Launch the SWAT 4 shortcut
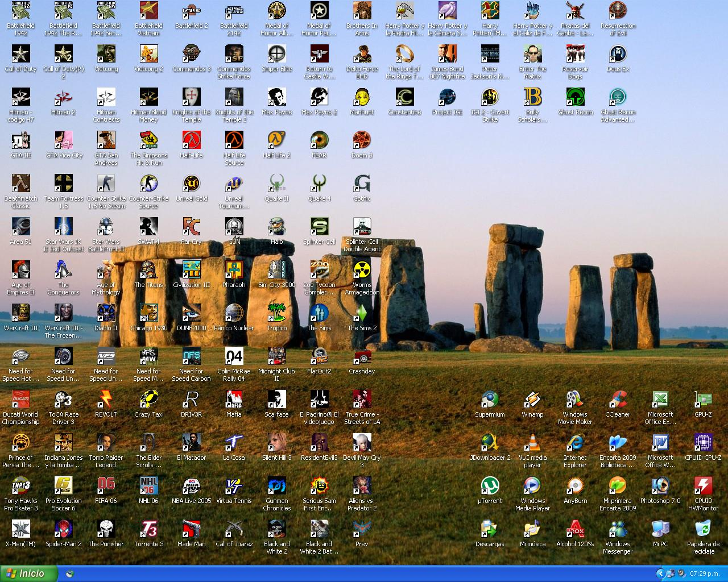 pos(149,232)
